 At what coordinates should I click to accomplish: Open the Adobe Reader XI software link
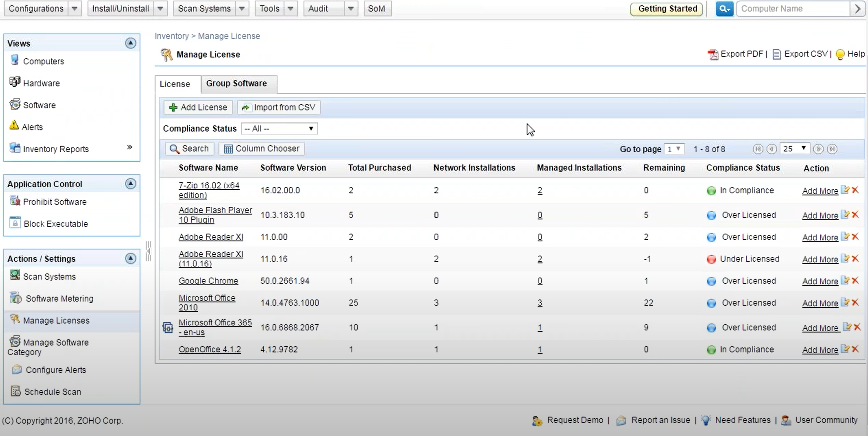[x=211, y=237]
